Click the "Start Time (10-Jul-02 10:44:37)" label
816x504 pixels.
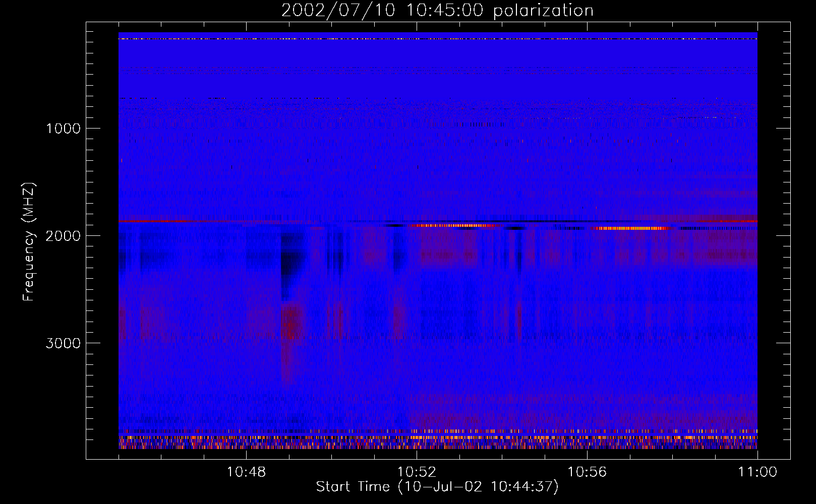437,487
